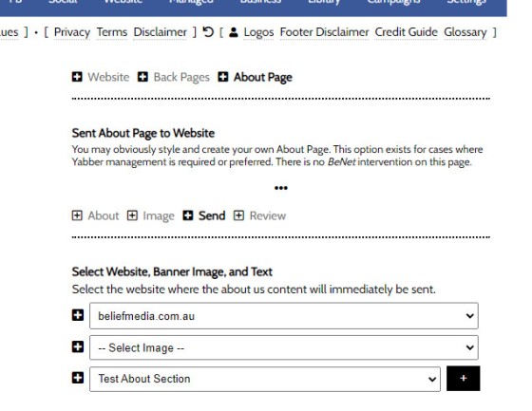The image size is (532, 411).
Task: Open the Glossary link
Action: point(465,32)
